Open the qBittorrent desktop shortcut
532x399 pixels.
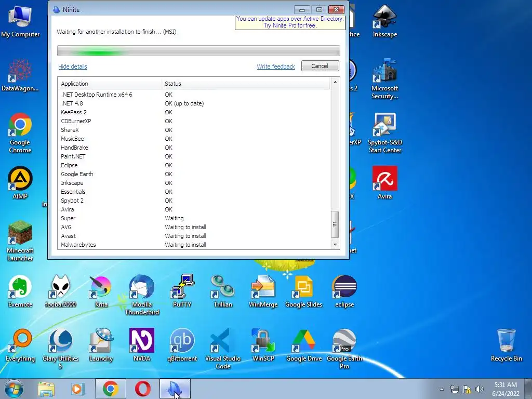pos(182,345)
